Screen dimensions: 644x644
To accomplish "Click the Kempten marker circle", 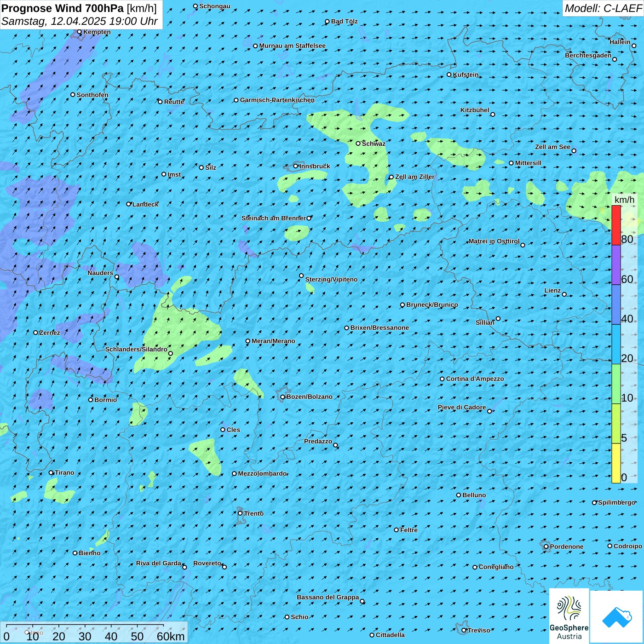I will 80,32.
